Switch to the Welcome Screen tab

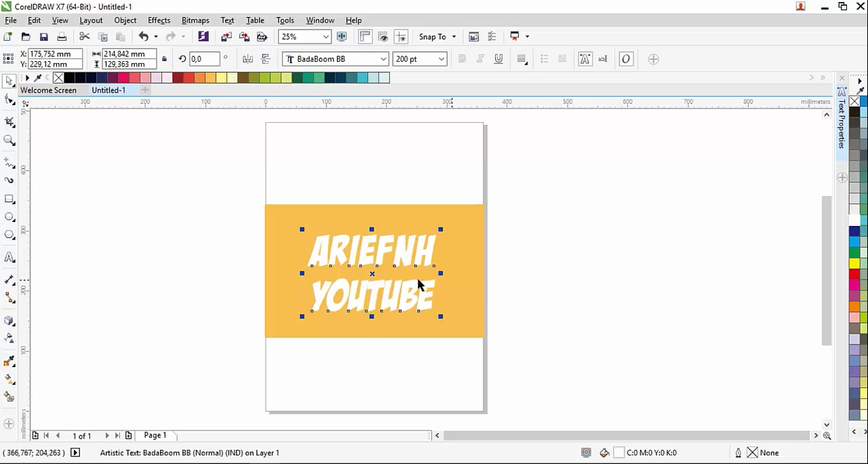pos(48,90)
